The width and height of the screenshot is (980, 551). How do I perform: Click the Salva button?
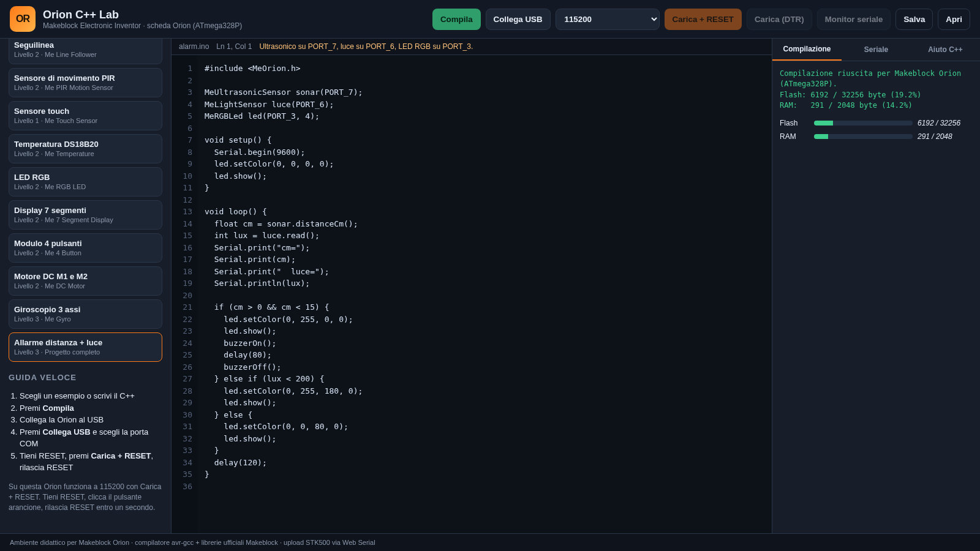point(914,19)
